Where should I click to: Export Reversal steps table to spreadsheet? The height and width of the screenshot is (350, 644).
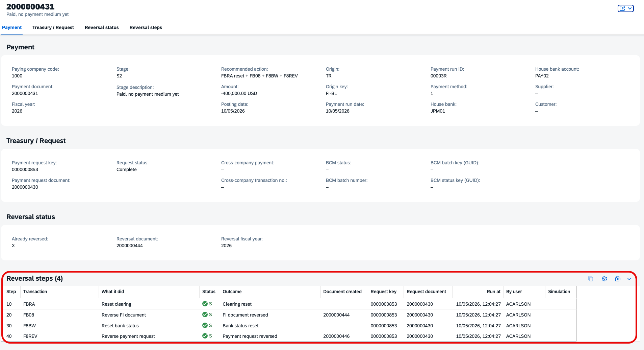click(x=618, y=279)
